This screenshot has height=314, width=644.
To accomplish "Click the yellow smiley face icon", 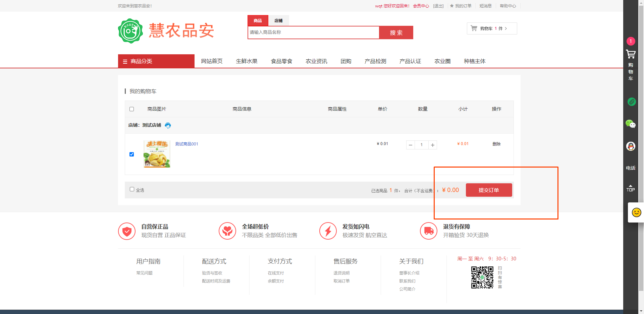I will [x=636, y=212].
